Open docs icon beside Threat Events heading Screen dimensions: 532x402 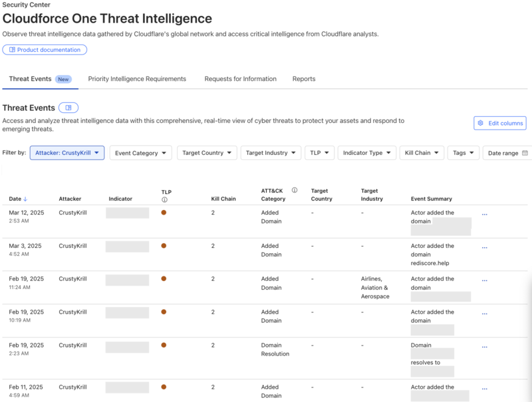pos(68,108)
